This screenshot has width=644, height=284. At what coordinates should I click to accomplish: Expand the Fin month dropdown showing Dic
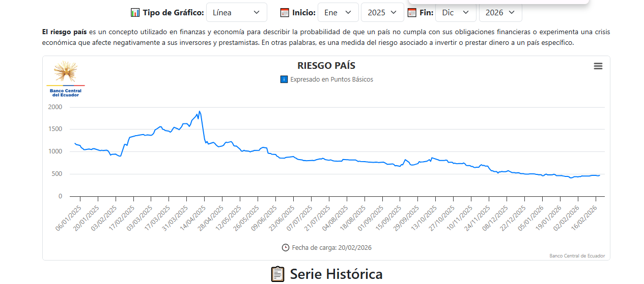click(455, 12)
